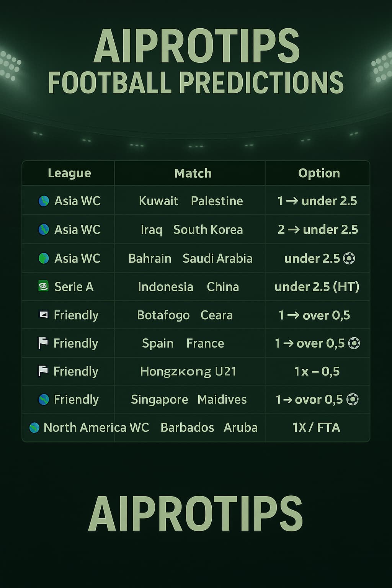Screen dimensions: 392x588
Task: Click the globe icon beside Kuwait Palestine row
Action: (44, 201)
